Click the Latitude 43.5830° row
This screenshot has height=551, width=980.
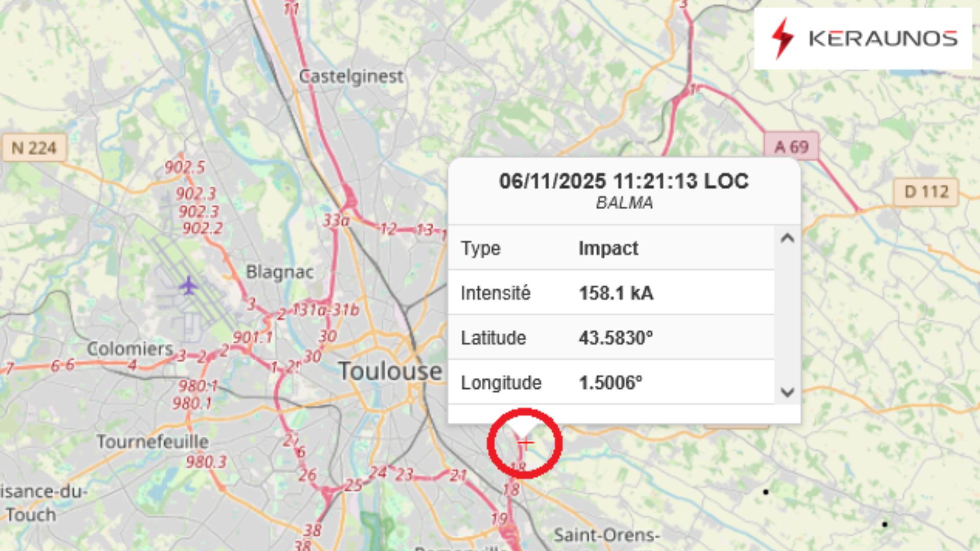point(611,338)
